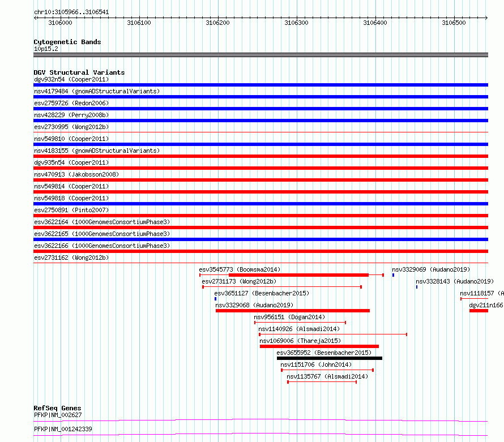The image size is (504, 442).
Task: Click ruler position 3106000
Action: point(61,23)
